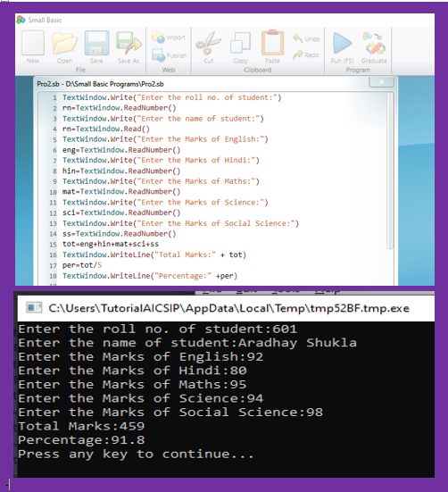The width and height of the screenshot is (448, 492).
Task: Click console line Aradhay Shukla
Action: [187, 343]
